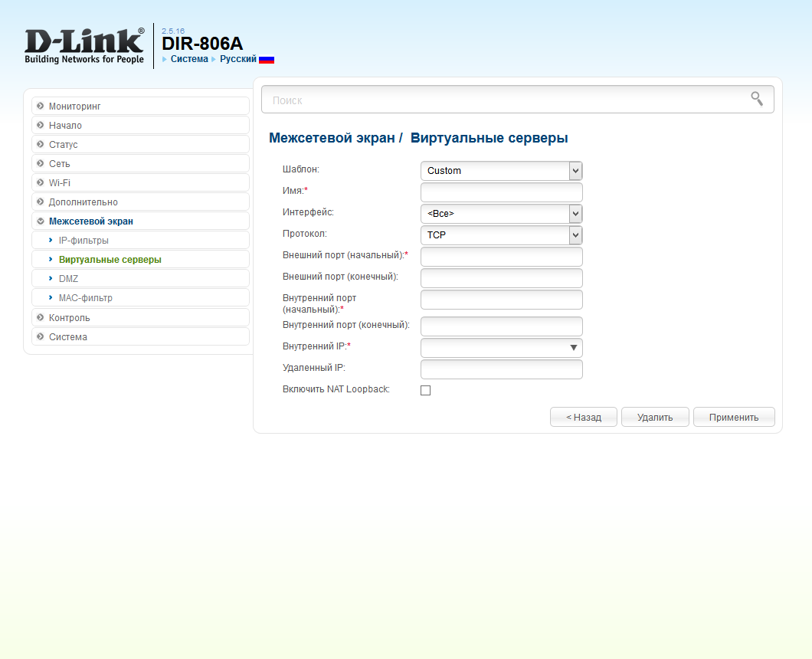Click the Внешний порт (конечный) field
812x659 pixels.
click(501, 278)
